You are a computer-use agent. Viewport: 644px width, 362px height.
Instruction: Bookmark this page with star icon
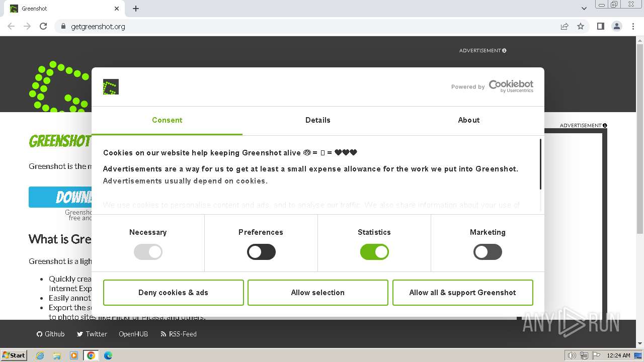tap(581, 26)
